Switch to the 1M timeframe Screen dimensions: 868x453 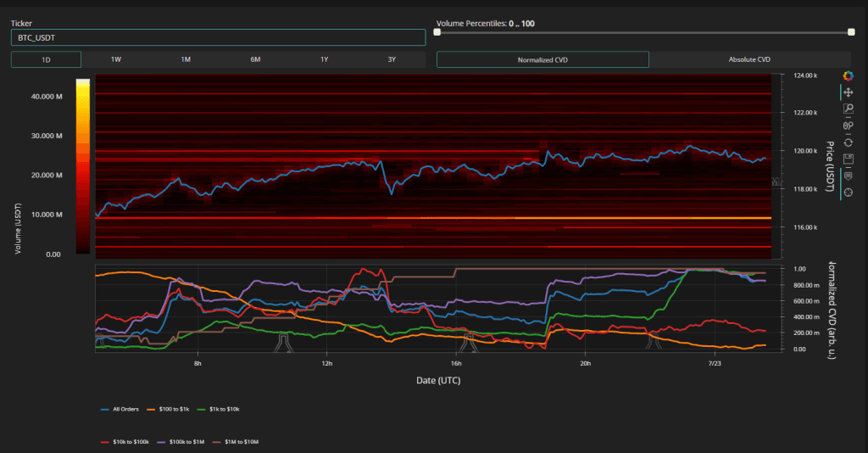(186, 59)
